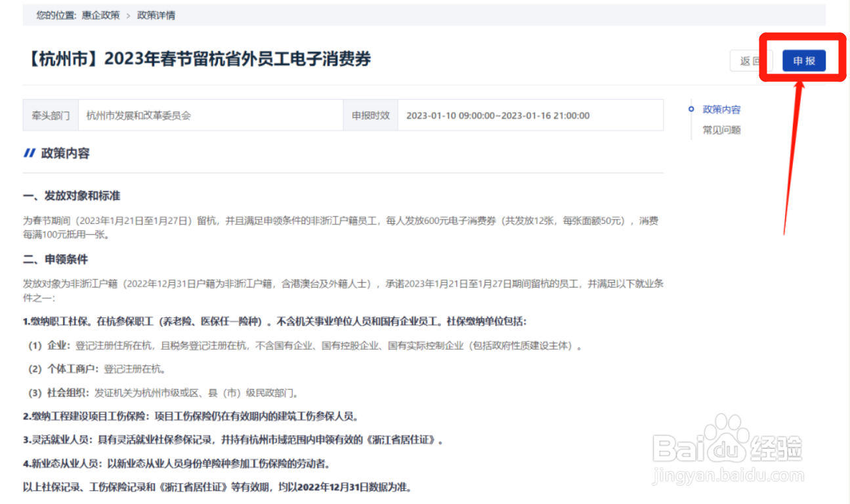Click the 申报时效 label cell
This screenshot has height=504, width=850.
tap(370, 115)
